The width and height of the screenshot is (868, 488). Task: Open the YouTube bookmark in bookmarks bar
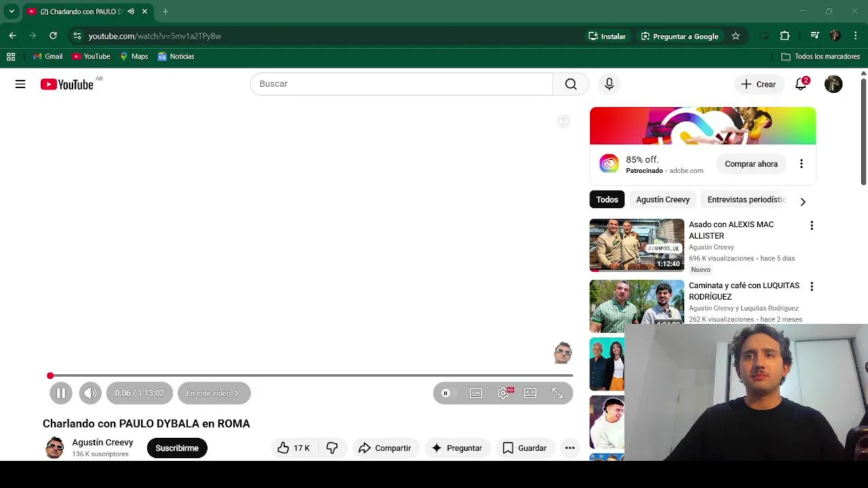click(91, 57)
